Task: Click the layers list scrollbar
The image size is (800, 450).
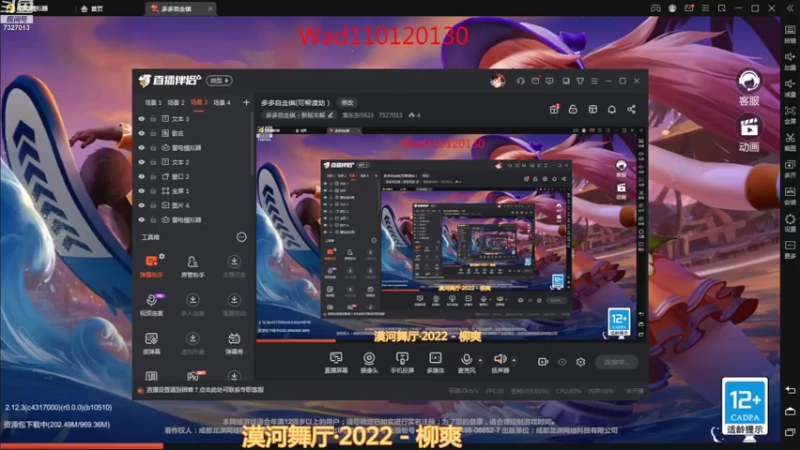Action: click(x=252, y=145)
